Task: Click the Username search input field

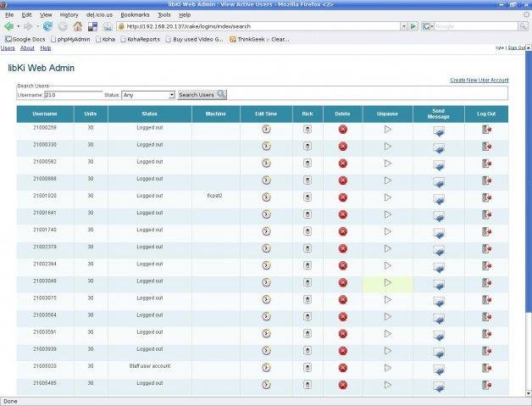Action: [x=72, y=95]
